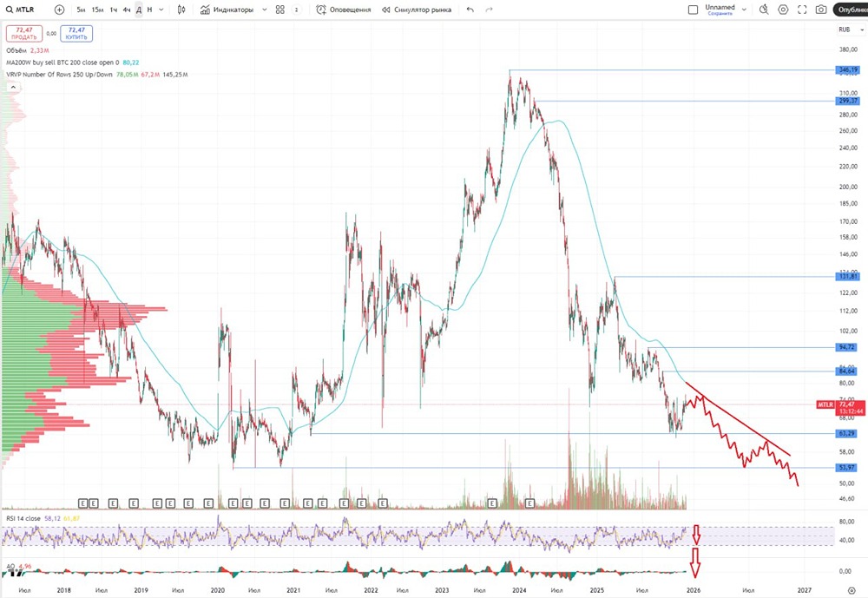Click the Unnamed layout name

pos(720,7)
